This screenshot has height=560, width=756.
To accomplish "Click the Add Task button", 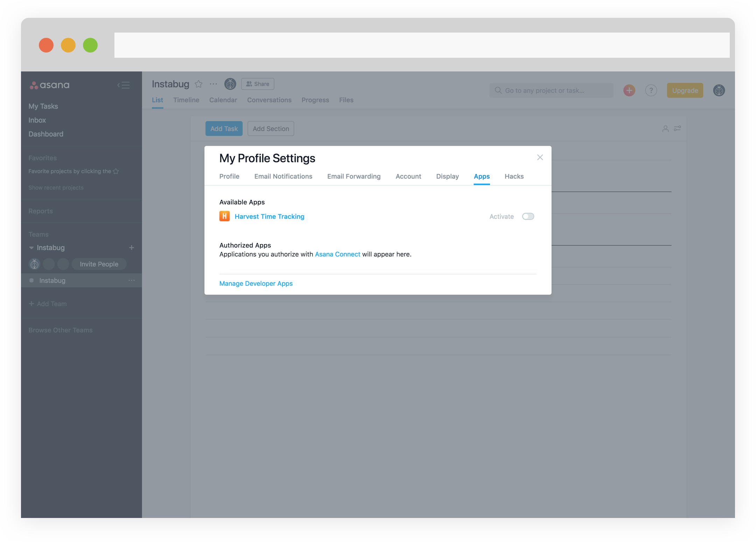I will tap(223, 128).
